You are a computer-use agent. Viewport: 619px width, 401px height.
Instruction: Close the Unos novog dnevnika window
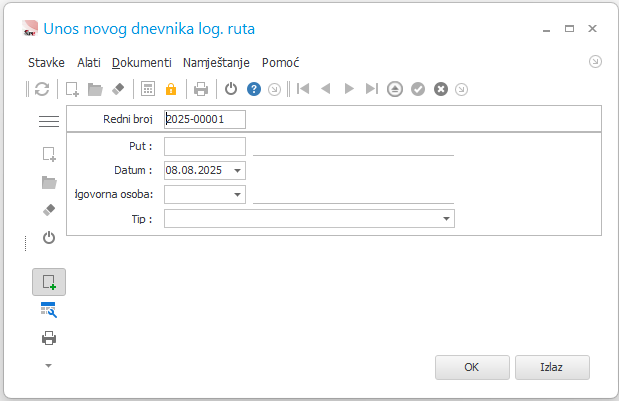[592, 29]
